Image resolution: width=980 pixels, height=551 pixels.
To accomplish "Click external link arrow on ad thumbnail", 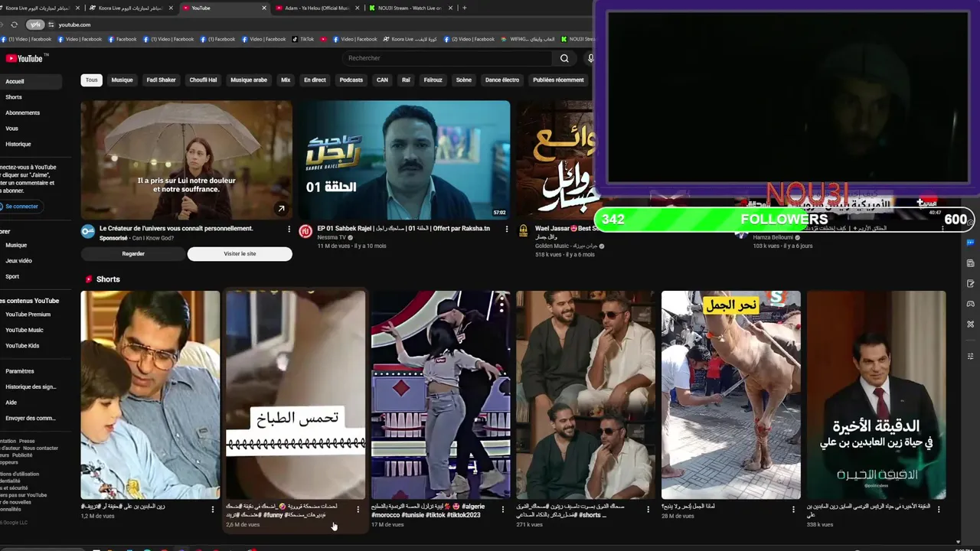I will [281, 208].
